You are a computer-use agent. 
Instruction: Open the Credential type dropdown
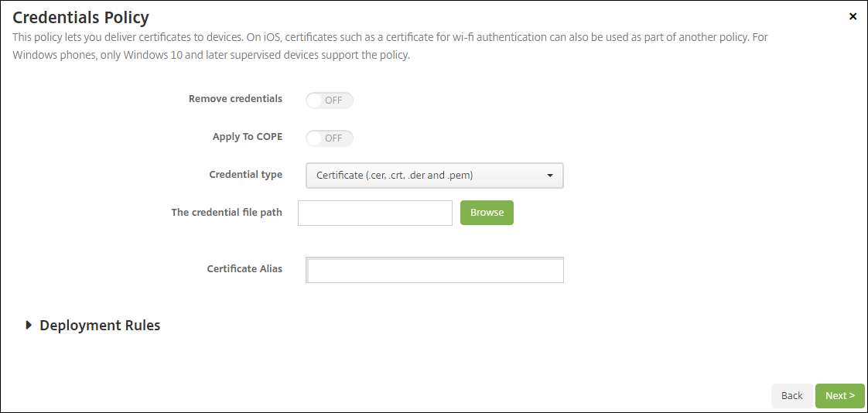coord(434,176)
